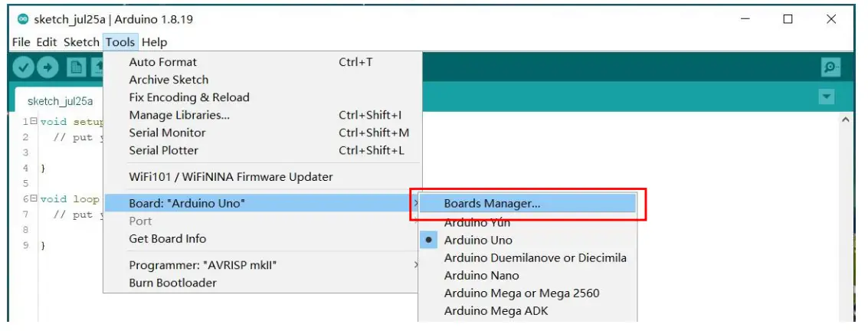Launch Serial Monitor from Tools menu

263,133
